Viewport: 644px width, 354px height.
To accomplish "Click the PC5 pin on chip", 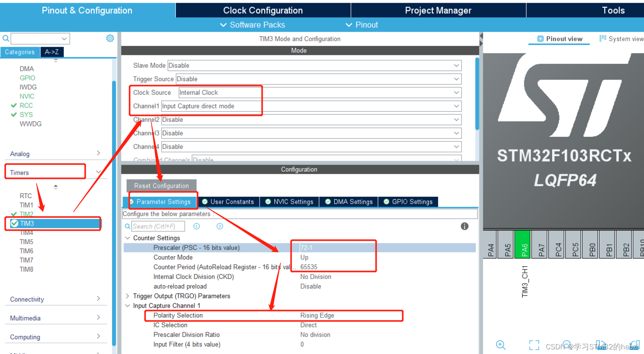I will point(574,244).
